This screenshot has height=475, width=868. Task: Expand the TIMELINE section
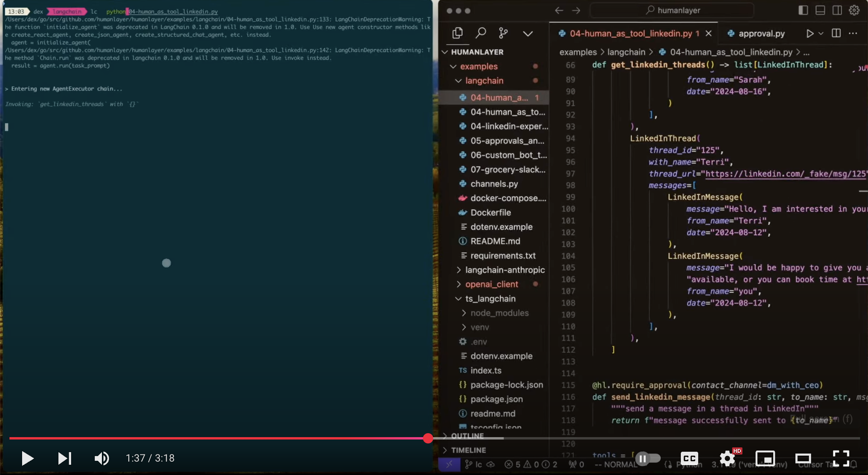point(468,450)
